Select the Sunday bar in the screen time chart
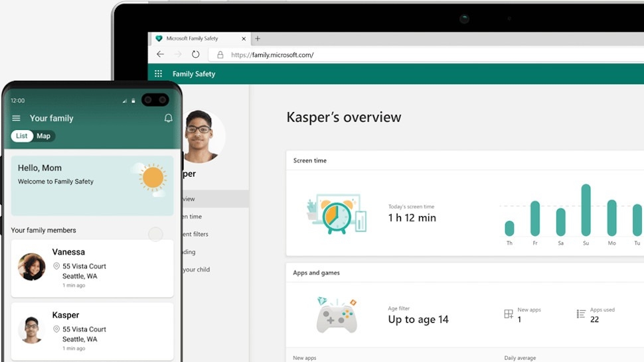Viewport: 644px width, 362px height. pos(586,210)
